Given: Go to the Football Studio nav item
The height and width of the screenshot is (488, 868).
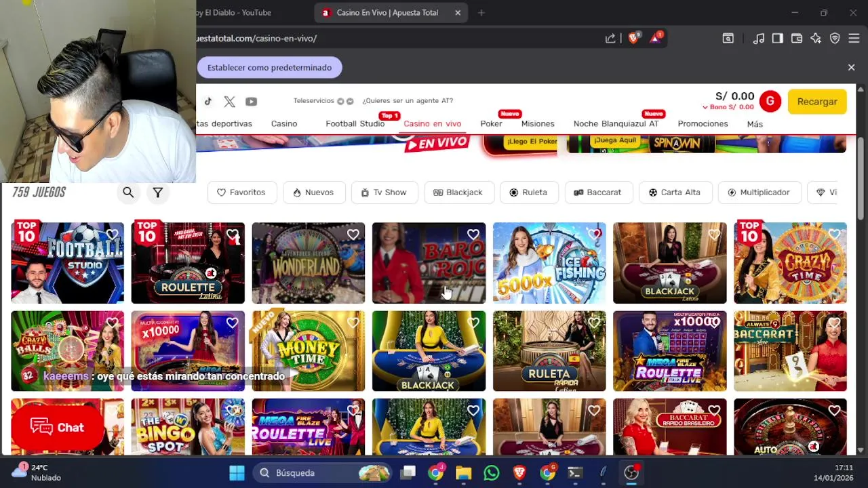Looking at the screenshot, I should pos(355,124).
